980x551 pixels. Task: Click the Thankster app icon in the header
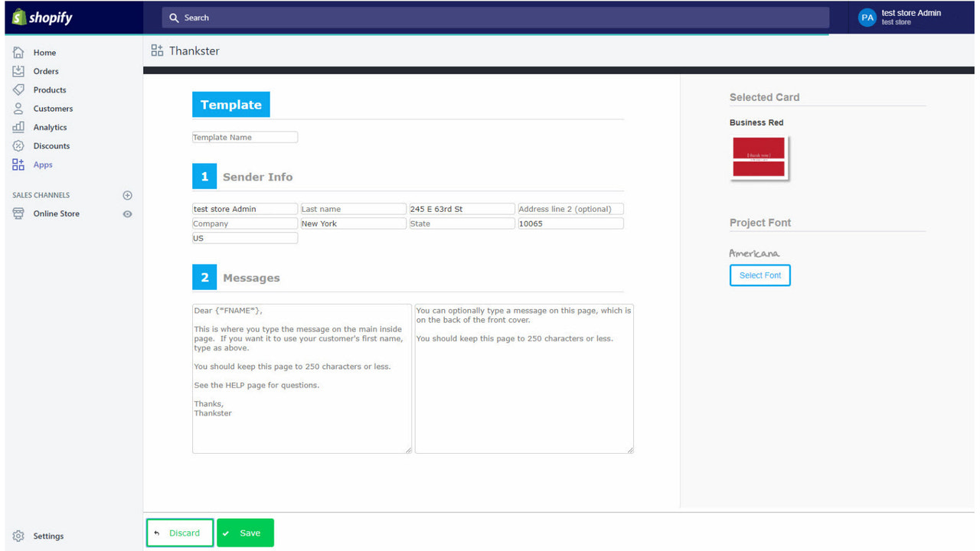click(157, 51)
